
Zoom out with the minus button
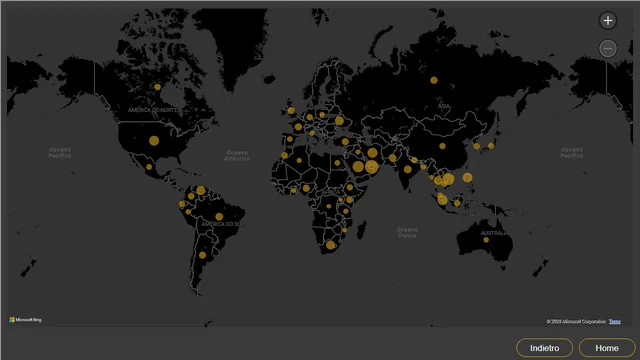point(608,49)
